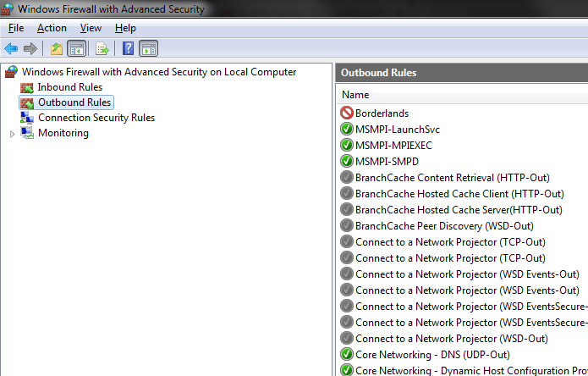588x376 pixels.
Task: Click the Up One Level folder icon
Action: 56,49
